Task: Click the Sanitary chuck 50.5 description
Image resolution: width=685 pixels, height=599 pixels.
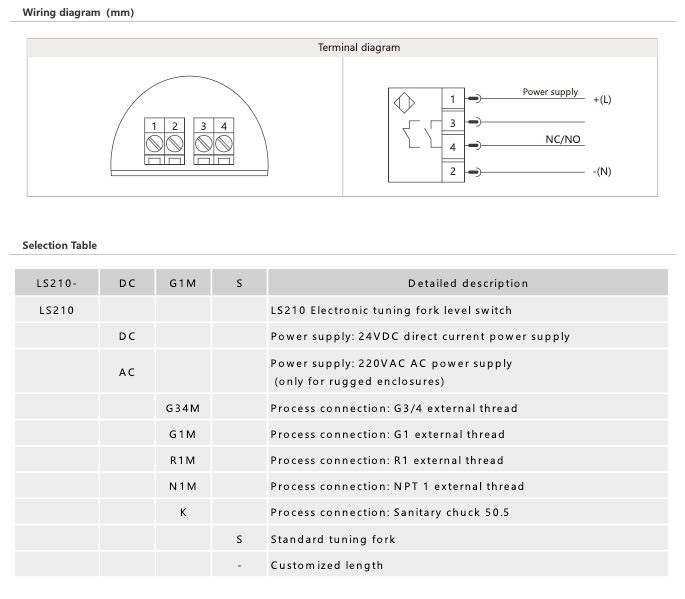Action: coord(390,513)
